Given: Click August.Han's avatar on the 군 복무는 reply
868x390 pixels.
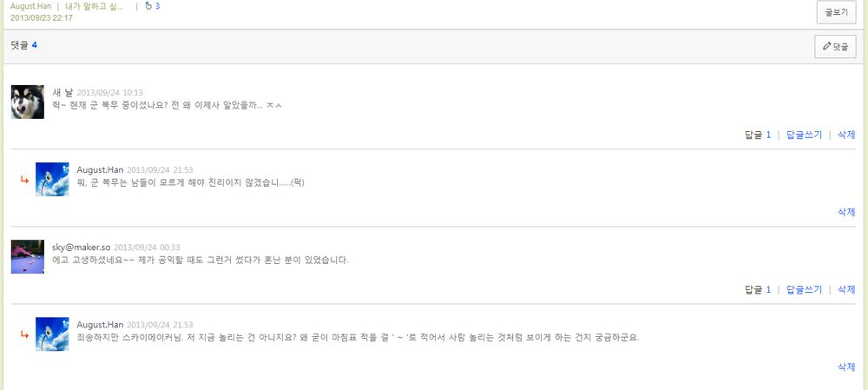Looking at the screenshot, I should 52,179.
